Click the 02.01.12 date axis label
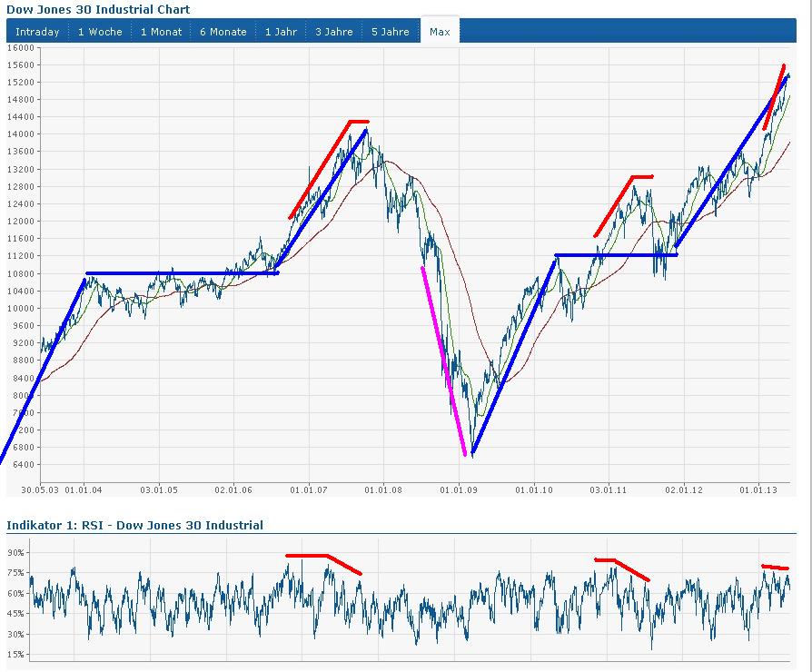 (684, 489)
